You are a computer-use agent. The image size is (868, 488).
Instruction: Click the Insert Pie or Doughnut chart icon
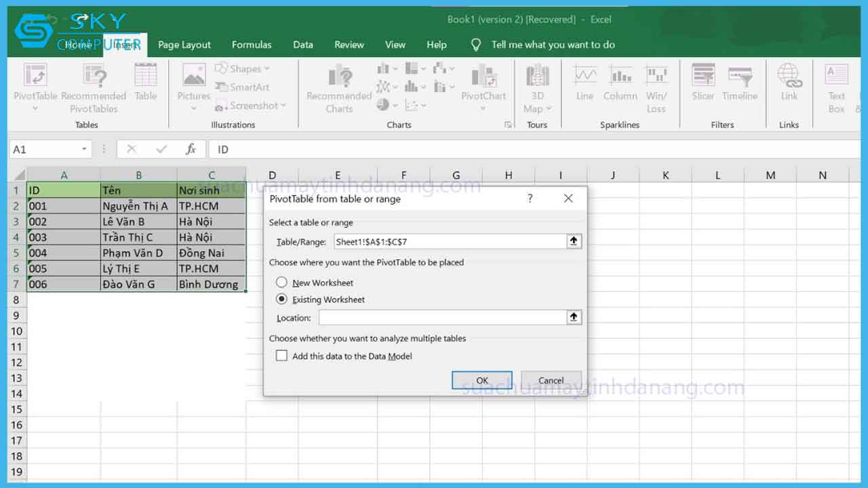point(387,105)
